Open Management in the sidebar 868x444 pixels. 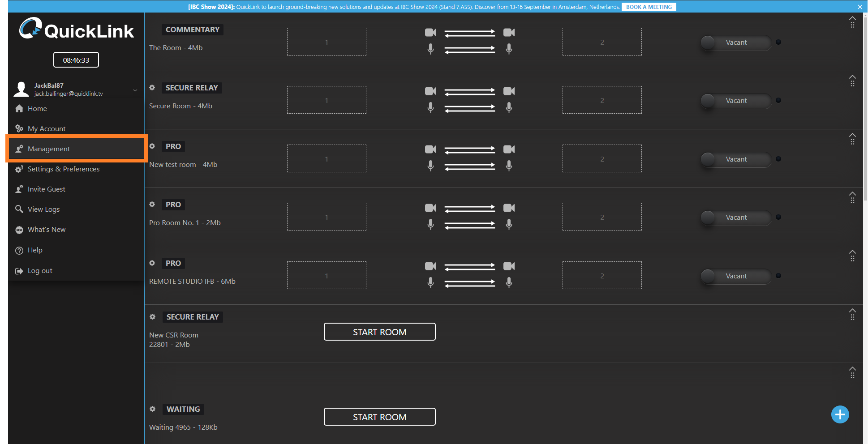pos(49,149)
